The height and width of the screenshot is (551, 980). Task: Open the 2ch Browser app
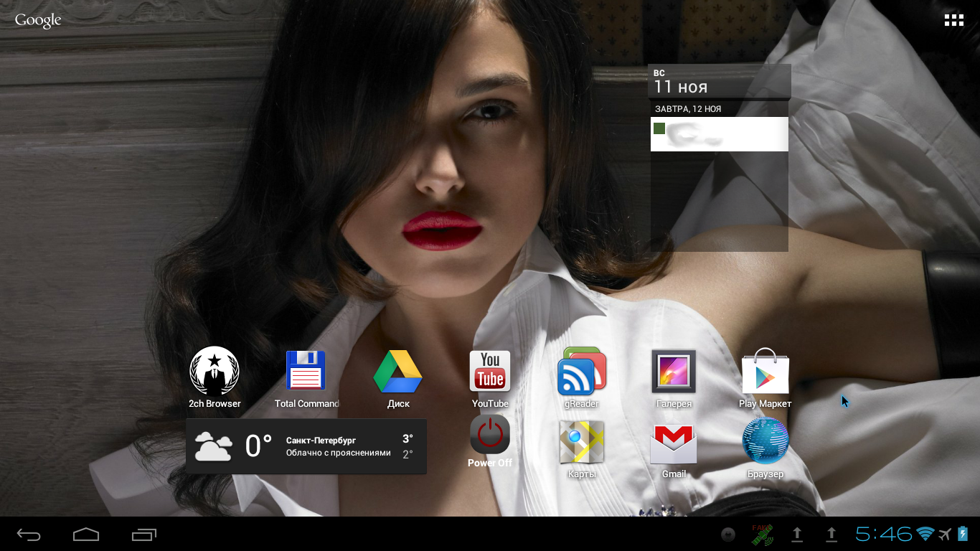pos(214,372)
